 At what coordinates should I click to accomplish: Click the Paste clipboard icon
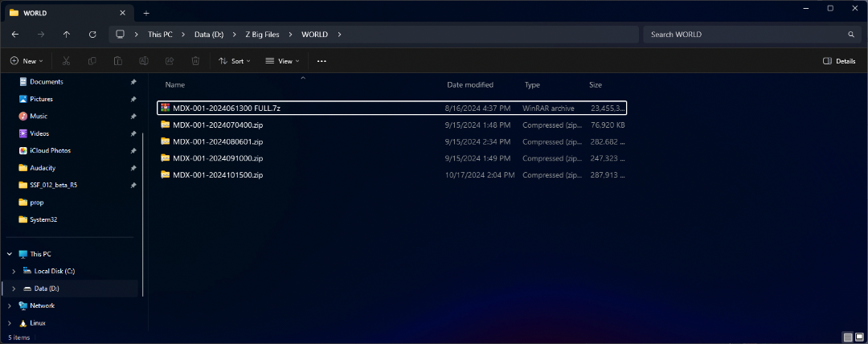(x=118, y=61)
